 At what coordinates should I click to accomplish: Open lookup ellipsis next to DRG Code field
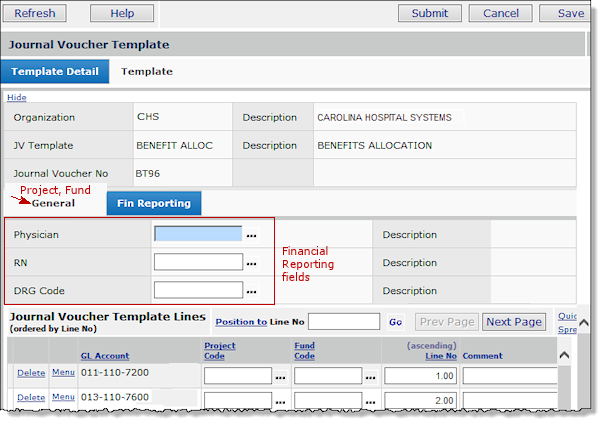tap(252, 291)
